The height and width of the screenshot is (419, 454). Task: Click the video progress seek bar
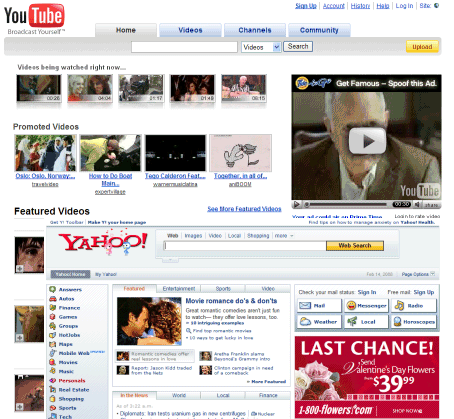pos(347,204)
